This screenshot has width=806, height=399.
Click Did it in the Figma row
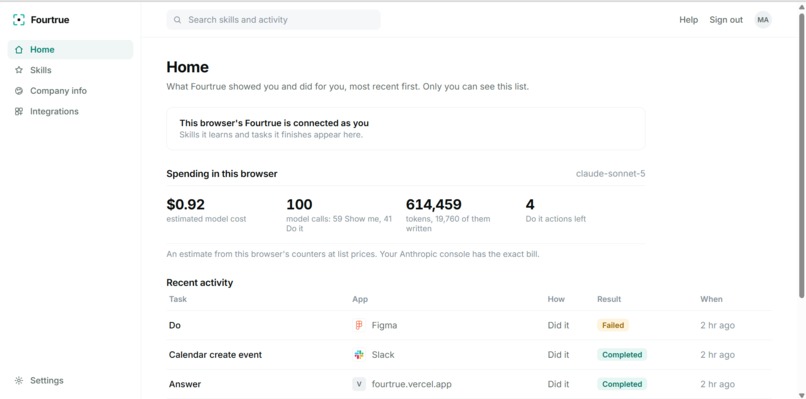pos(558,325)
